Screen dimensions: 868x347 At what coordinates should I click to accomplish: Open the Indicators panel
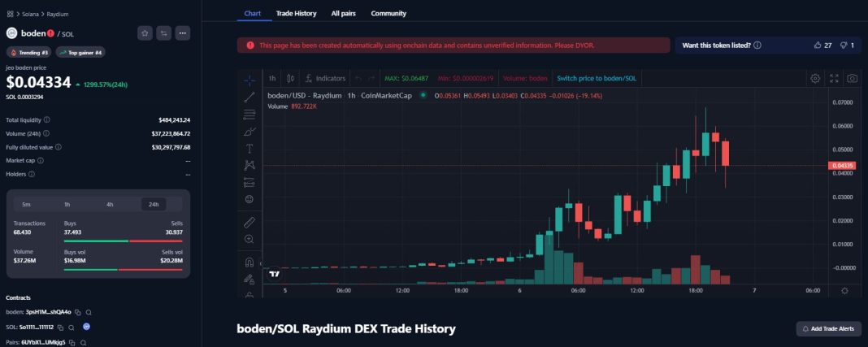click(325, 79)
